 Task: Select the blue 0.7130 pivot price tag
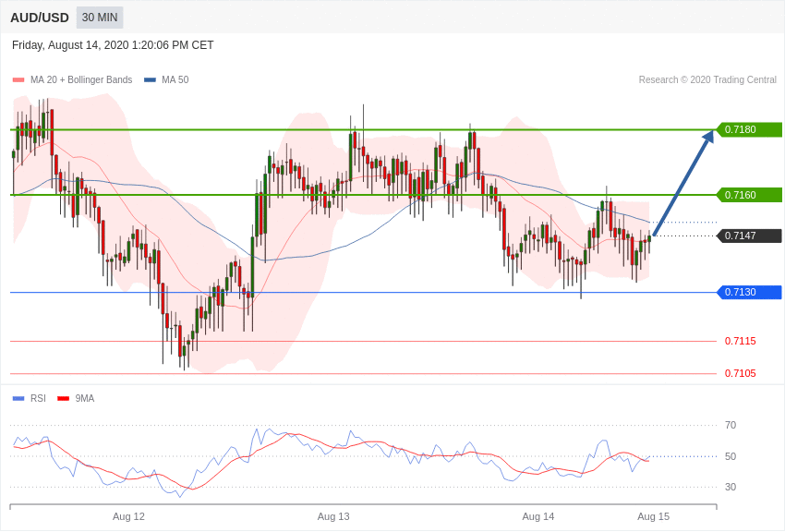coord(749,292)
